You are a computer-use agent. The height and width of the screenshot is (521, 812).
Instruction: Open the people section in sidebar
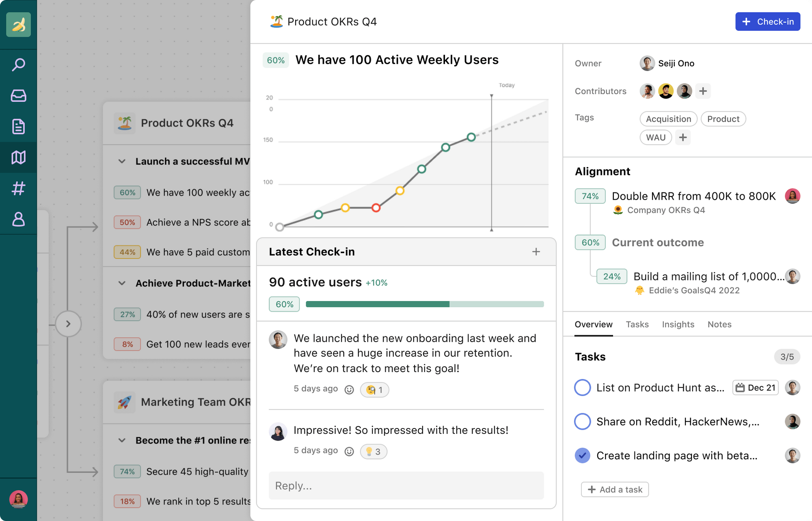[x=18, y=219]
